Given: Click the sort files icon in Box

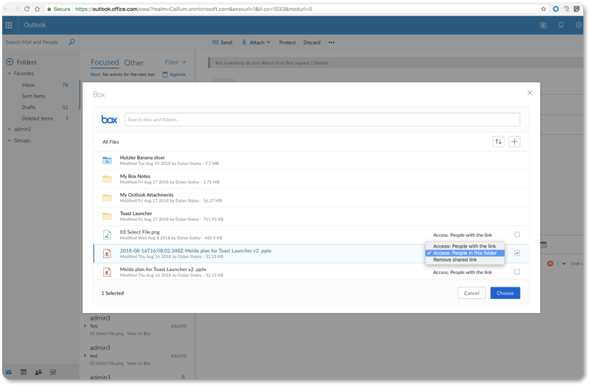Looking at the screenshot, I should (499, 141).
